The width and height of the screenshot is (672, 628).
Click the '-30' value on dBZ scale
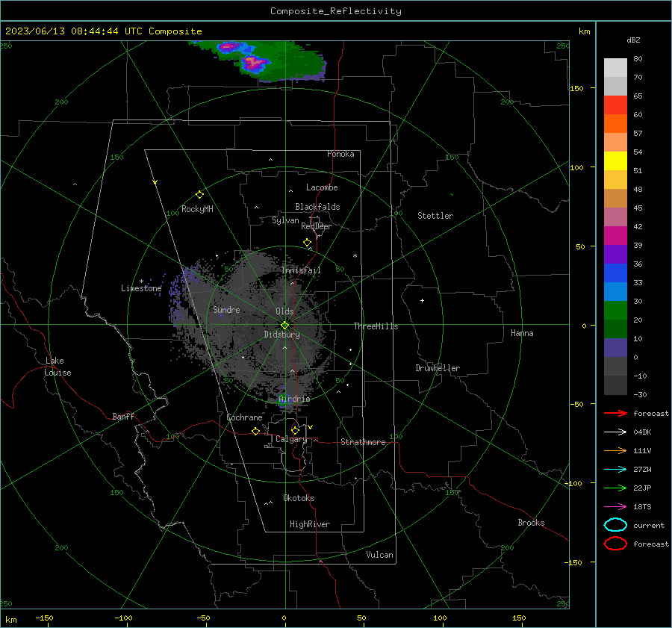point(640,394)
